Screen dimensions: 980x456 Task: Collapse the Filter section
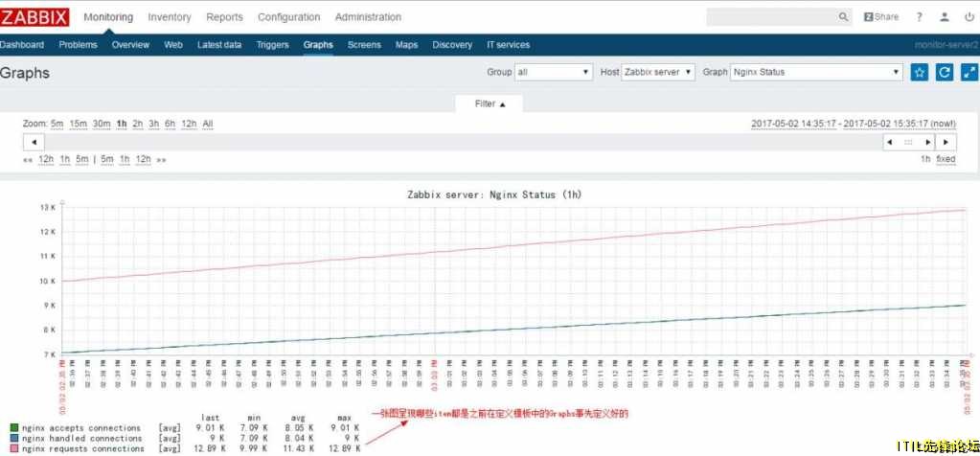coord(490,103)
